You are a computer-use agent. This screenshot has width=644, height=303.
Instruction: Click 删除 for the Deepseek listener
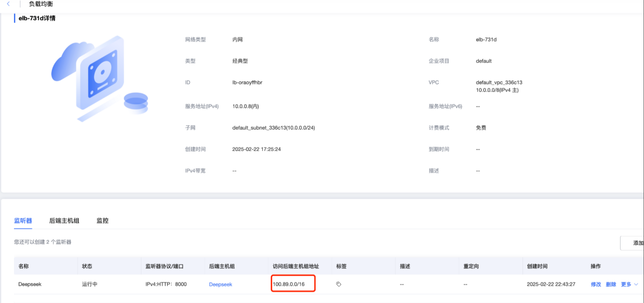(611, 284)
